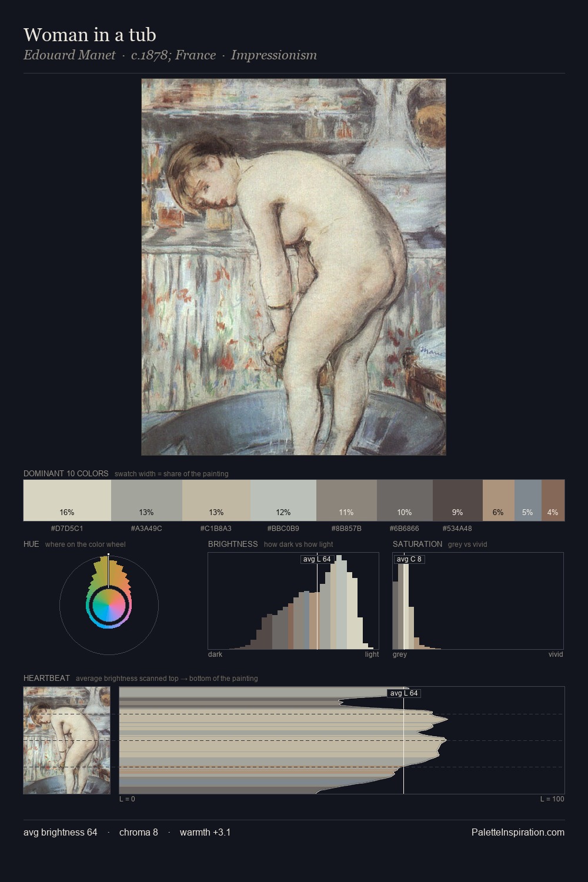Screen dimensions: 588x882
Task: Click the heartbeat painting thumbnail
Action: (66, 740)
